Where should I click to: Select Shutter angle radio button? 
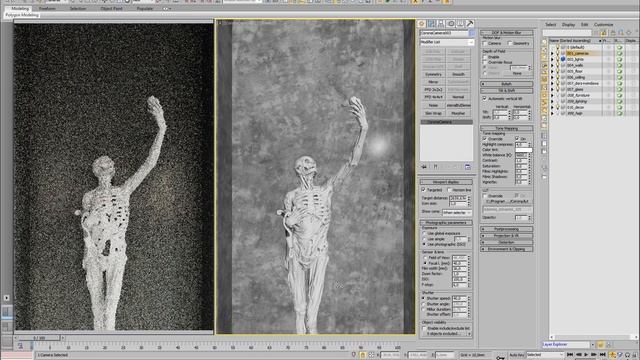[x=424, y=304]
